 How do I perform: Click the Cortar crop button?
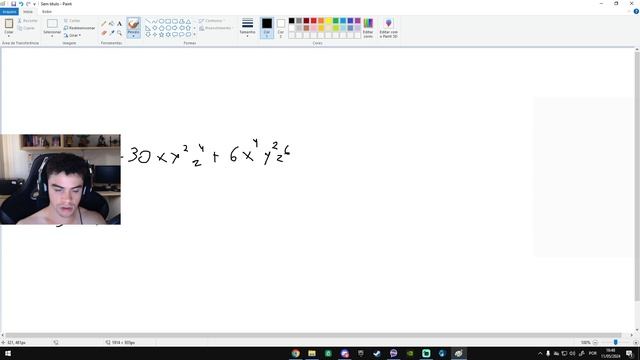(72, 21)
